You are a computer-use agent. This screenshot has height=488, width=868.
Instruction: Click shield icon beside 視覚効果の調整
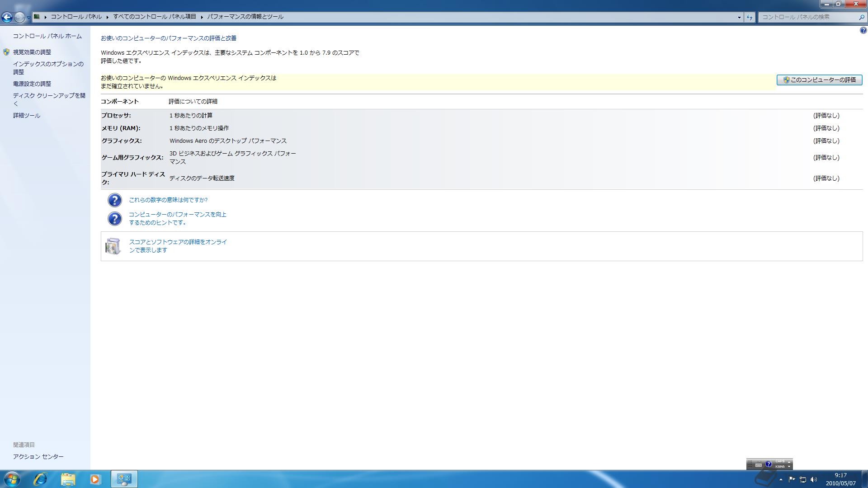pyautogui.click(x=6, y=52)
